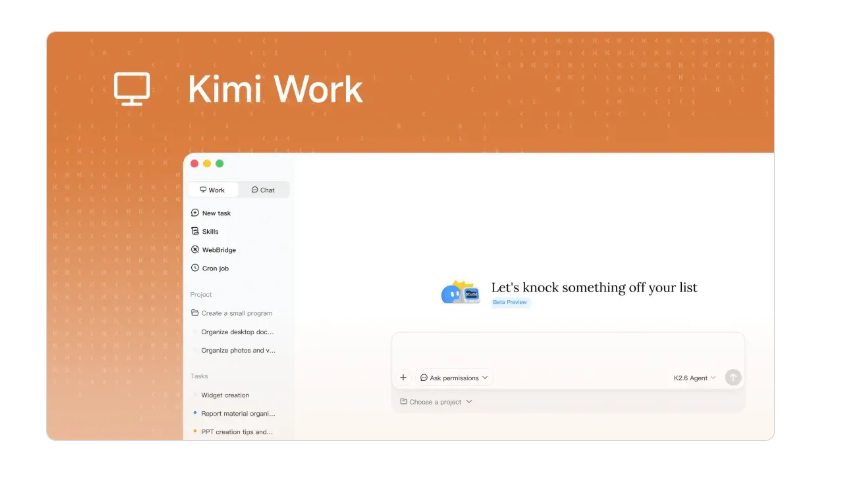849x481 pixels.
Task: Open Skills from the sidebar icon
Action: click(195, 231)
